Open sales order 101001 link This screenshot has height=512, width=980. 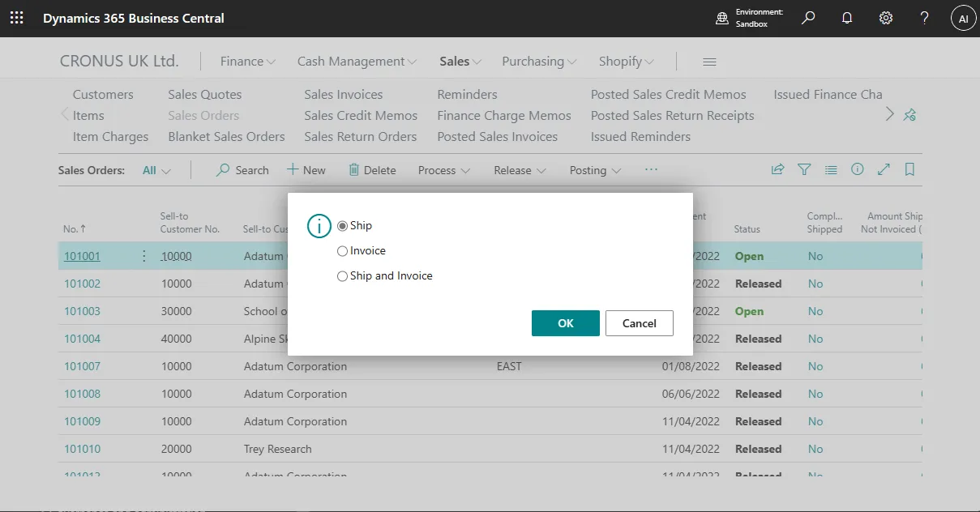pos(83,256)
